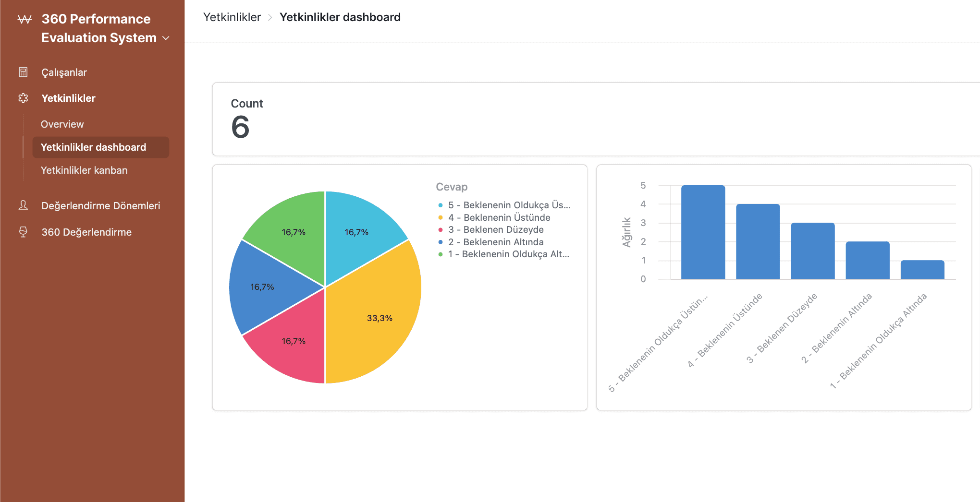Screen dimensions: 980x502
Task: Toggle legend item 3 - Beklenen Düzeyde
Action: 491,230
